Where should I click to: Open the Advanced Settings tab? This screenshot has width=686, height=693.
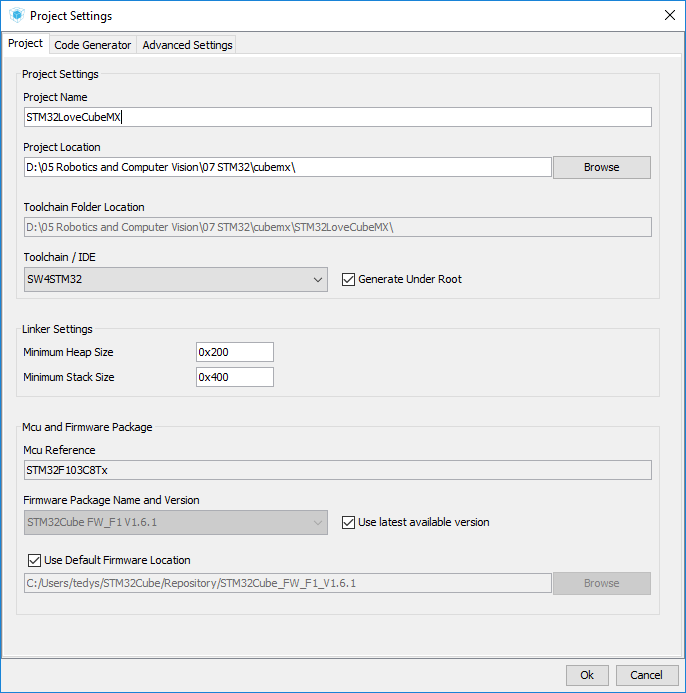coord(187,45)
